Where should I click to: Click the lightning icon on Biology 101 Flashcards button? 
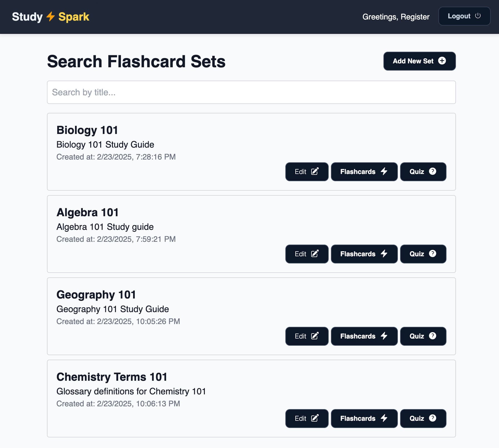pyautogui.click(x=384, y=172)
